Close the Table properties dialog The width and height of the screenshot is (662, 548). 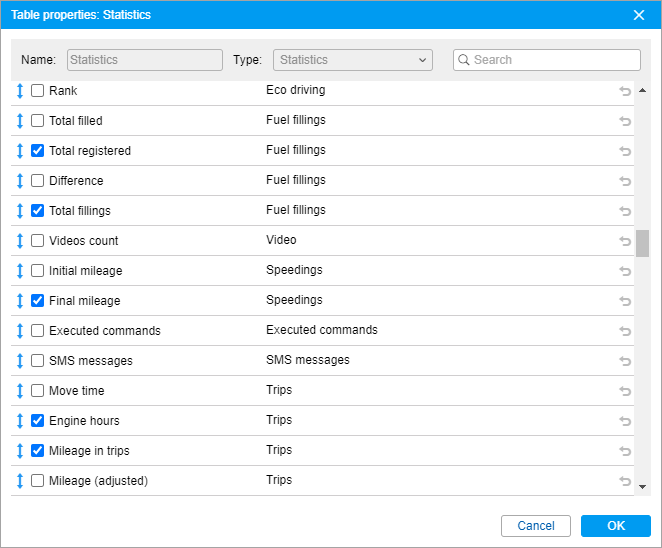(639, 15)
